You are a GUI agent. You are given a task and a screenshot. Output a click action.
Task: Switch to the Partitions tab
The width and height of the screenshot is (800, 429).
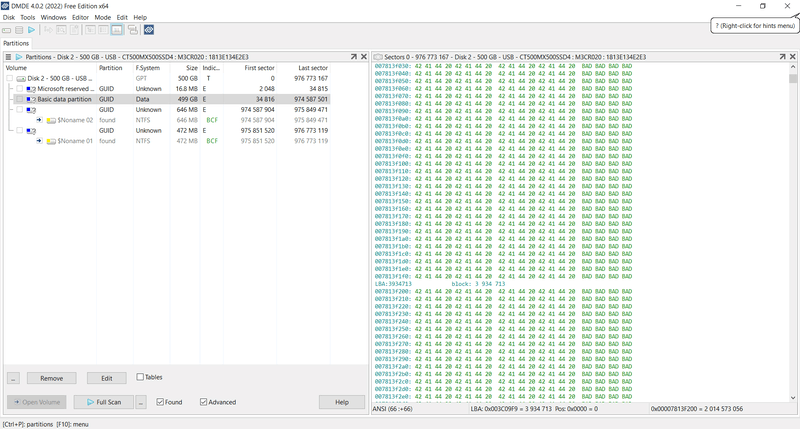16,43
